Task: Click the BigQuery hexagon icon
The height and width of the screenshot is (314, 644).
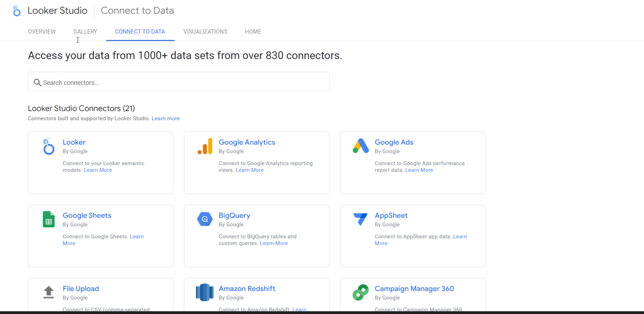Action: (x=204, y=219)
